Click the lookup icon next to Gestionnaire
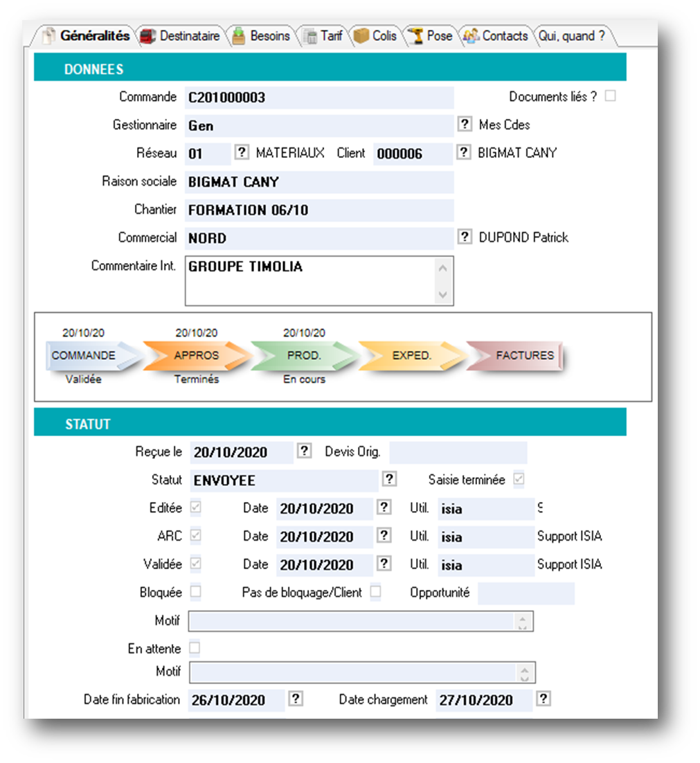700x763 pixels. 465,125
